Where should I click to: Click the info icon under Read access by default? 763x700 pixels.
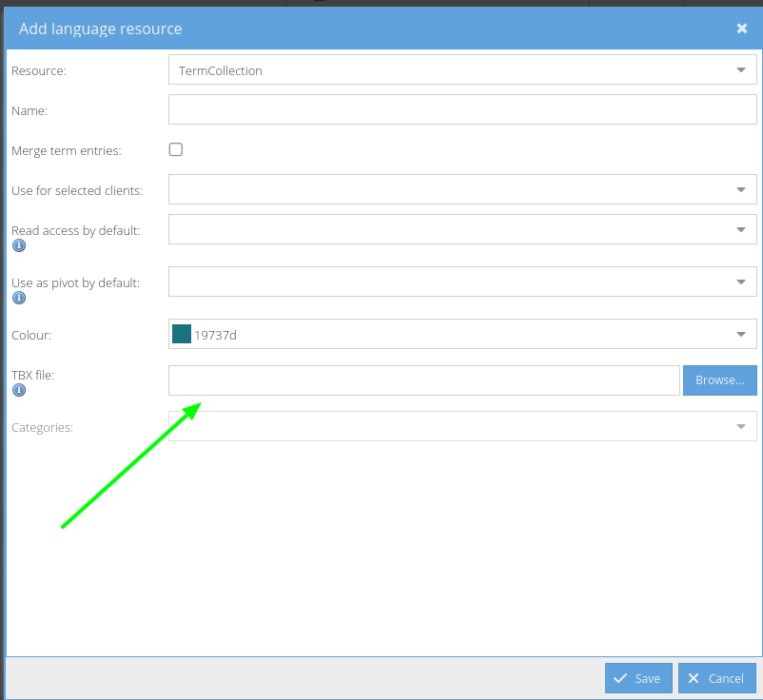(19, 245)
